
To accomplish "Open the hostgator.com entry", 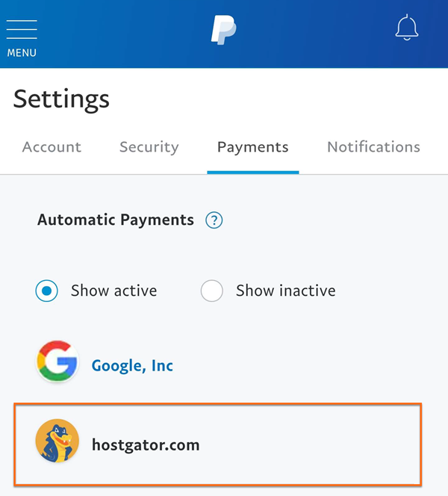I will click(x=217, y=444).
